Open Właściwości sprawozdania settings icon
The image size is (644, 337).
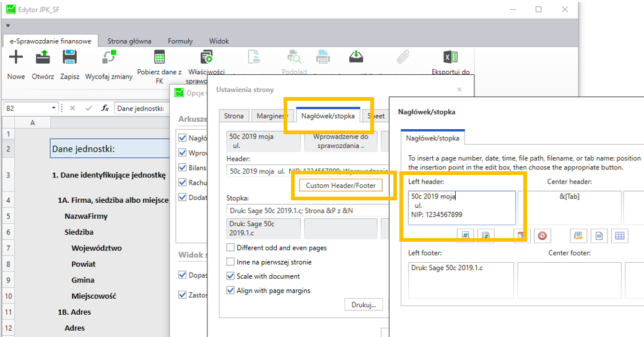point(207,57)
